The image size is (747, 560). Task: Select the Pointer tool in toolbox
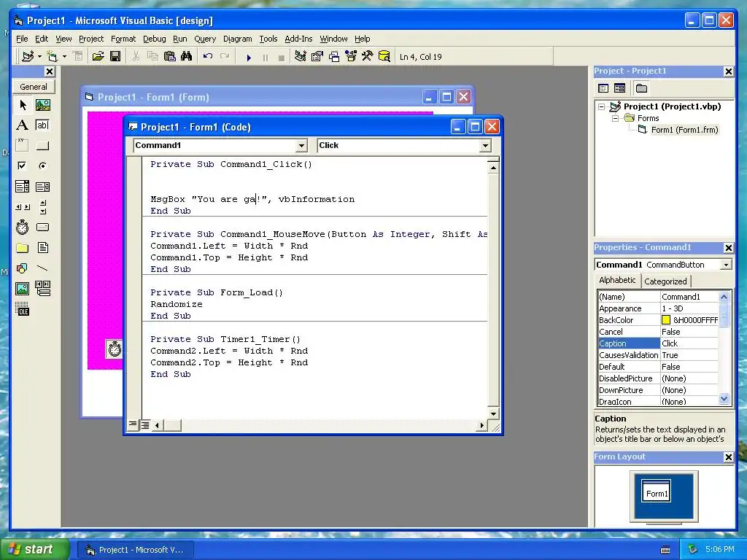point(23,105)
